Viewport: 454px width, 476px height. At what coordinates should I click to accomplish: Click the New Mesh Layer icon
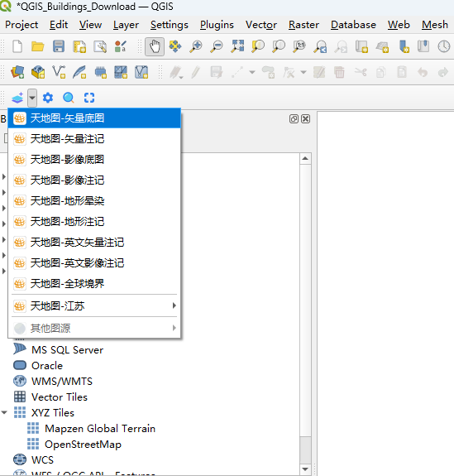click(121, 72)
